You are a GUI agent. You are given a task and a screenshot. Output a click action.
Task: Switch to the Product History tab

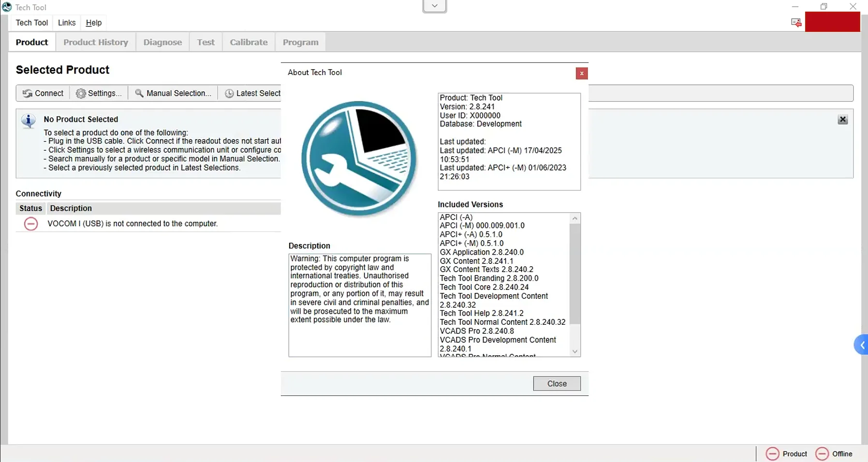(96, 42)
